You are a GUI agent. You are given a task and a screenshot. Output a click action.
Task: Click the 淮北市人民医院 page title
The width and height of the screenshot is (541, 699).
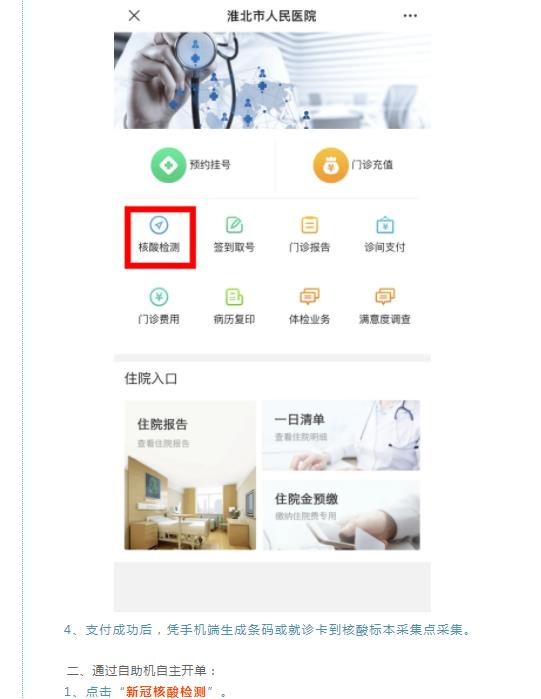271,16
